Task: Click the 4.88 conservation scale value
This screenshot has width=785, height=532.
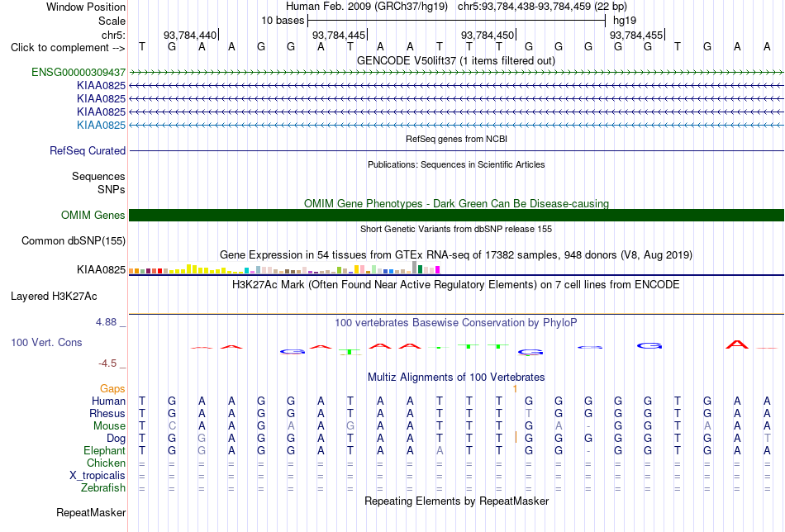Action: [106, 322]
